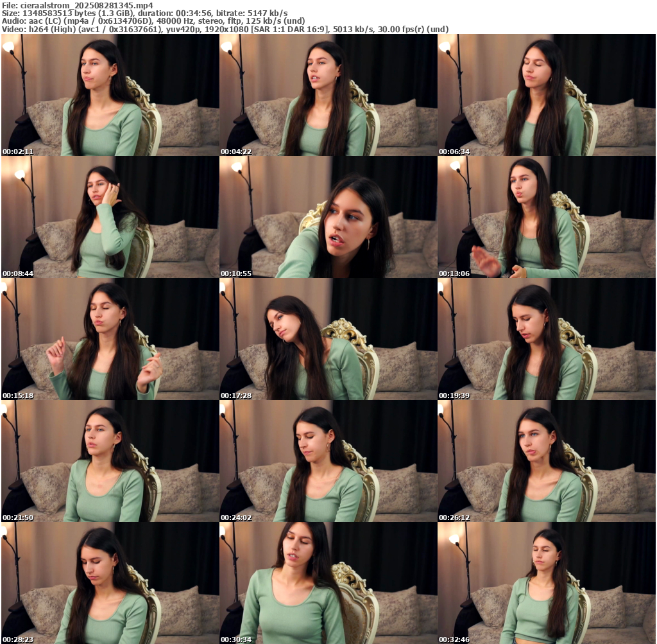657x644 pixels.
Task: Select the thumbnail frame at 00:21:50
Action: [110, 461]
